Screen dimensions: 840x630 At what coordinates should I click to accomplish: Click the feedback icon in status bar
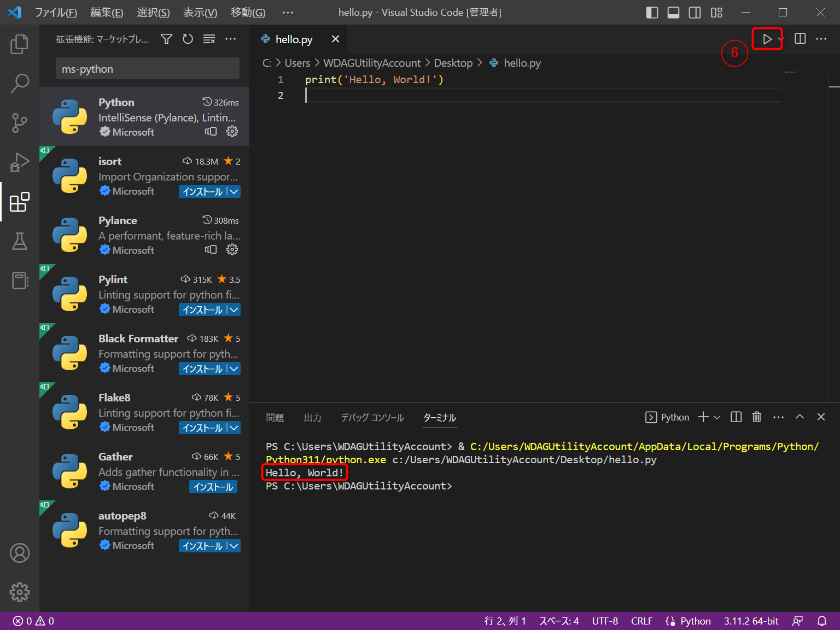(x=798, y=621)
